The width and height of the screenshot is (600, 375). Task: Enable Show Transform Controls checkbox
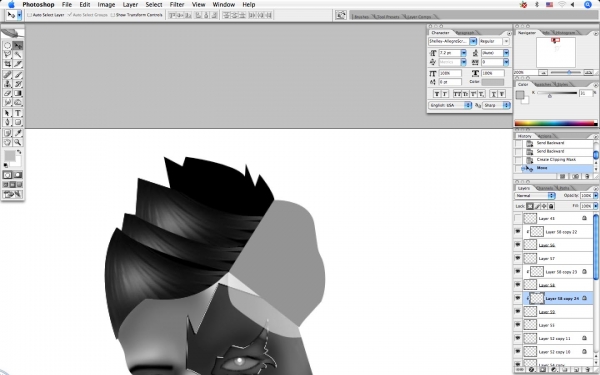[x=112, y=15]
